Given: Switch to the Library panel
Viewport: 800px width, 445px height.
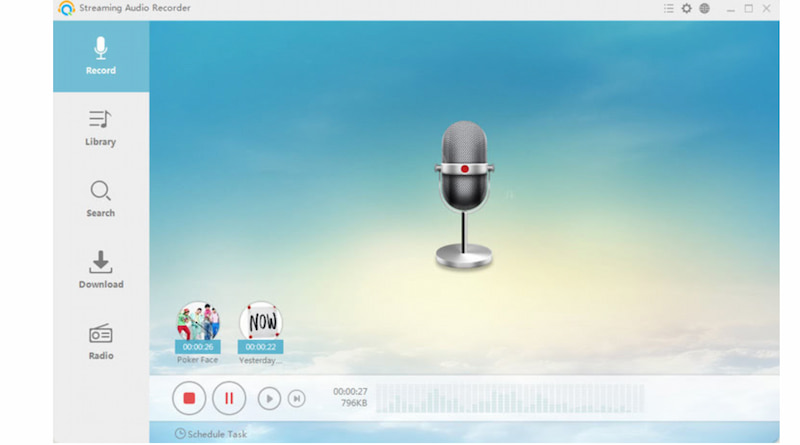Looking at the screenshot, I should tap(100, 128).
